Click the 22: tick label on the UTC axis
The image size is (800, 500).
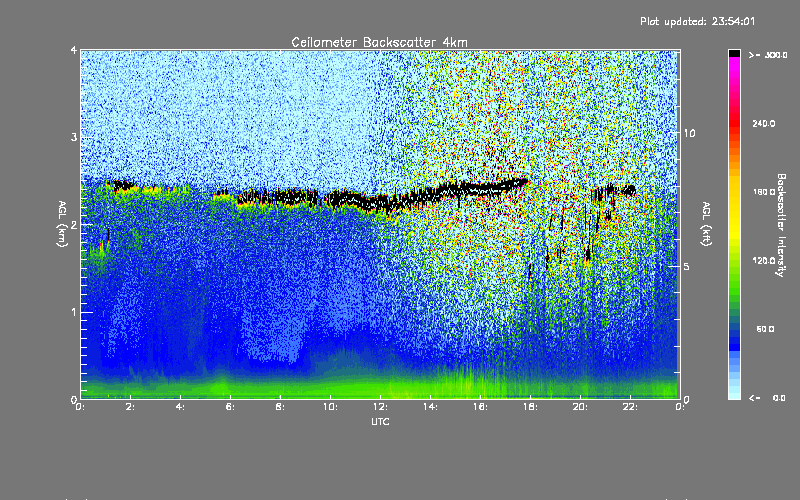point(630,407)
